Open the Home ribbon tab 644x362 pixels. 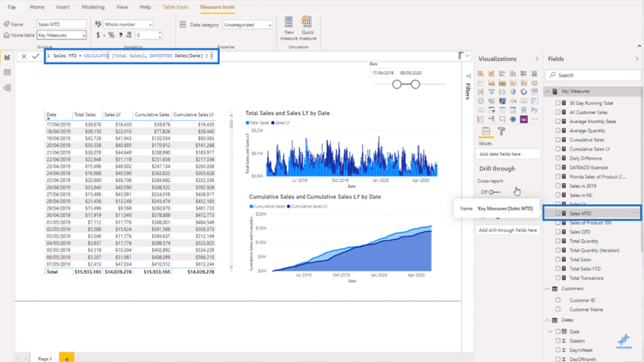37,7
